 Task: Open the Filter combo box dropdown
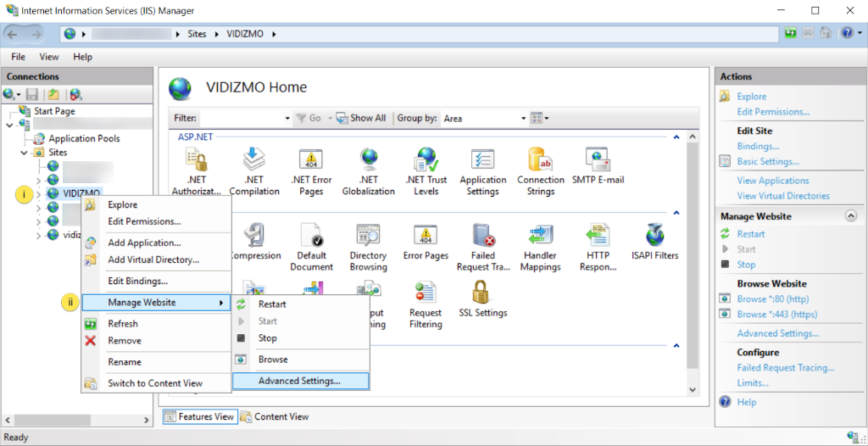[x=287, y=119]
